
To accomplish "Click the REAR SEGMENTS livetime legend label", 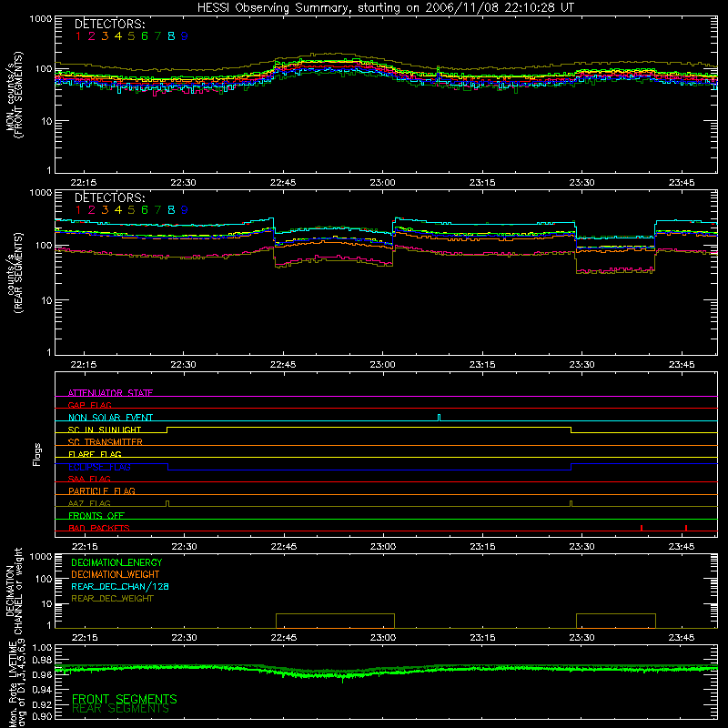I will pos(121,709).
